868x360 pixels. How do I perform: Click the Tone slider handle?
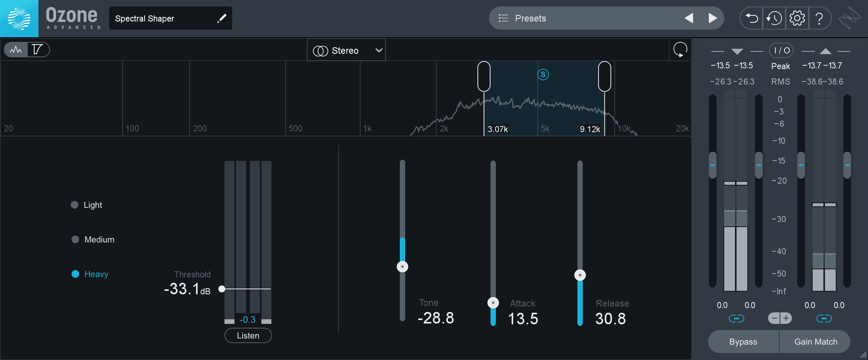402,266
